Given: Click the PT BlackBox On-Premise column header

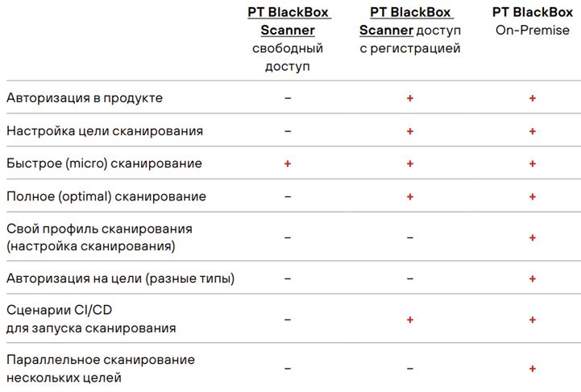Looking at the screenshot, I should pyautogui.click(x=533, y=21).
